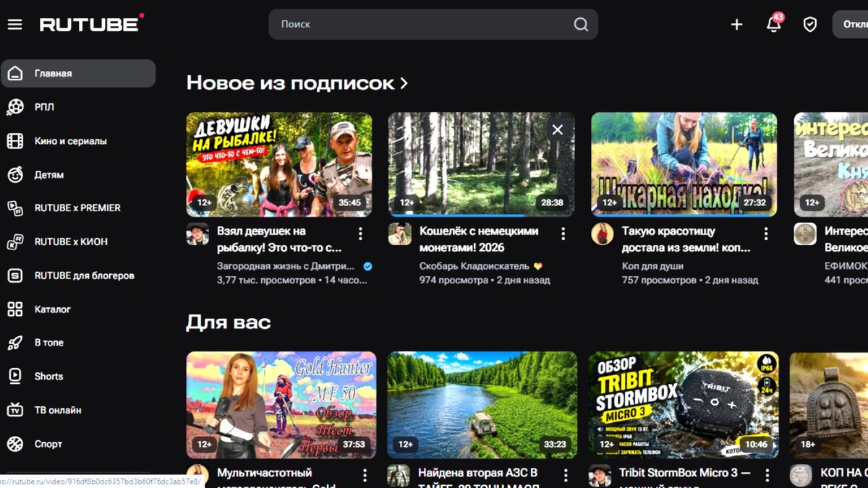Open Коп для души channel link
Image resolution: width=868 pixels, height=488 pixels.
(652, 266)
